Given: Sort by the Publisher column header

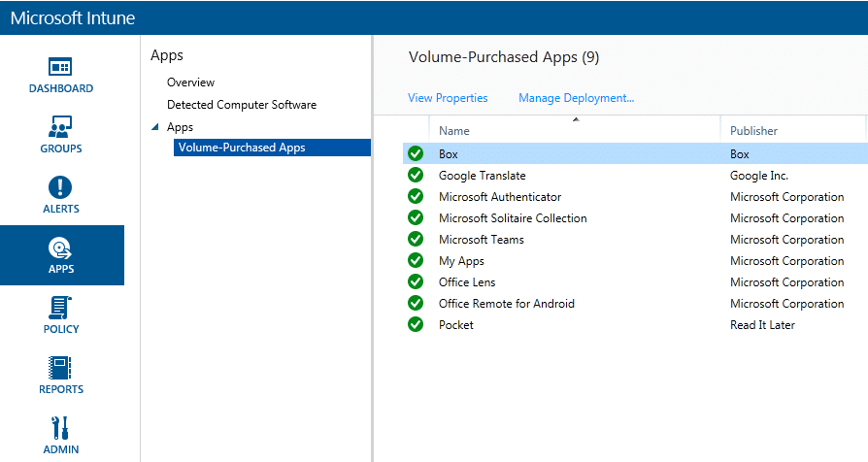Looking at the screenshot, I should (753, 131).
